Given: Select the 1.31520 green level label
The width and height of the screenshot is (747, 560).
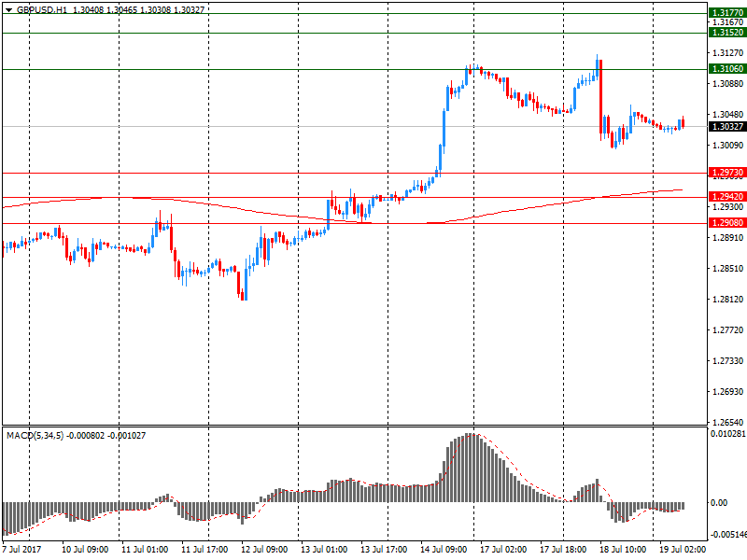Looking at the screenshot, I should click(727, 33).
